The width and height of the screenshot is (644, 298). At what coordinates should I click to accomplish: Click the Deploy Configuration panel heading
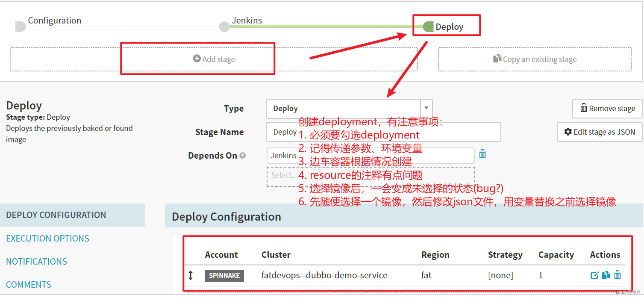(x=226, y=217)
